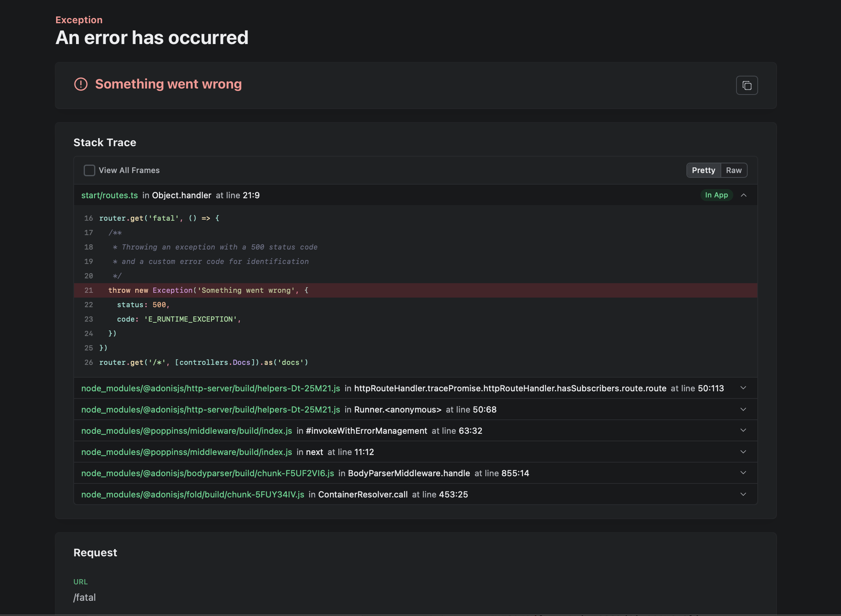Expand the #invokeWithErrorManagement frame chevron
This screenshot has width=841, height=616.
[743, 430]
